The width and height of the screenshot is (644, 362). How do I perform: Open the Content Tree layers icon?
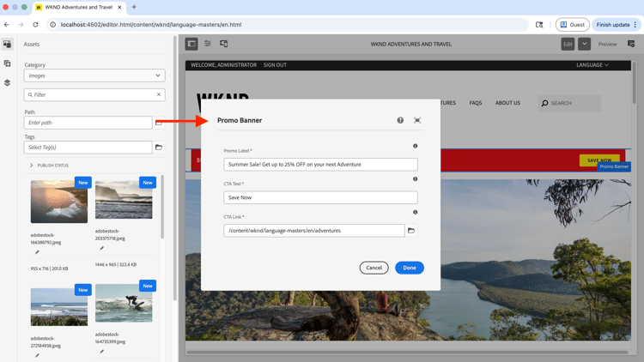(x=8, y=82)
